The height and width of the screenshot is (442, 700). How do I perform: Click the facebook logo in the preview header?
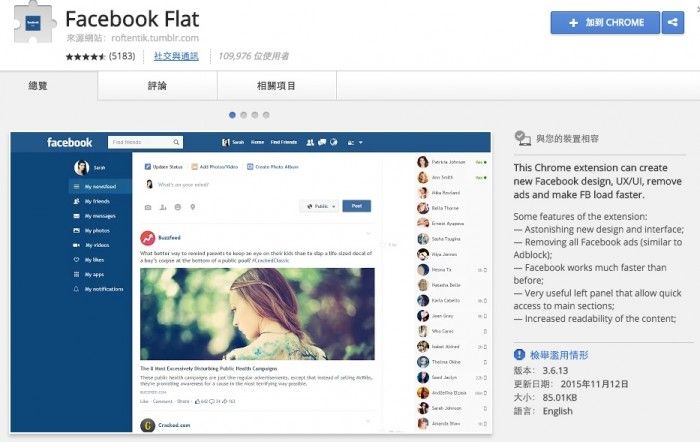coord(70,142)
